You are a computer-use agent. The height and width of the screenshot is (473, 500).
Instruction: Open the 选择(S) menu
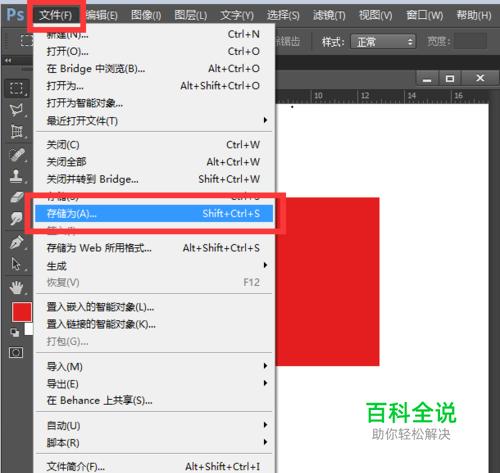[x=283, y=15]
